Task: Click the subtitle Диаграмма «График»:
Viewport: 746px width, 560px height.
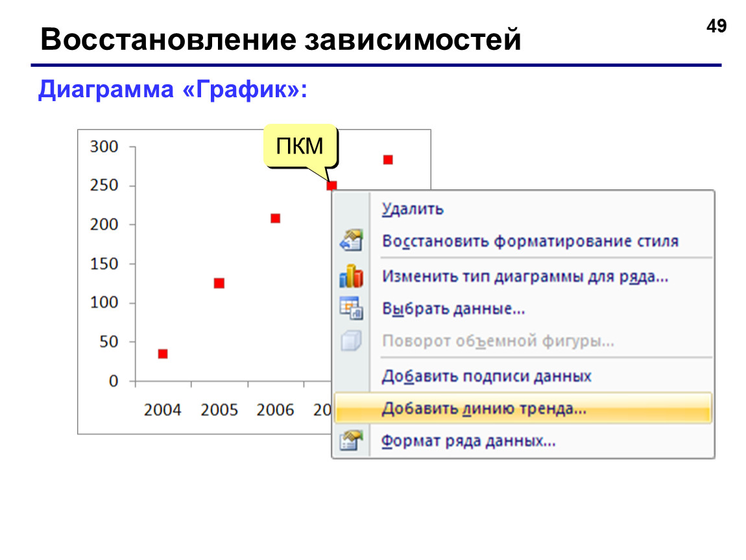Action: click(173, 89)
